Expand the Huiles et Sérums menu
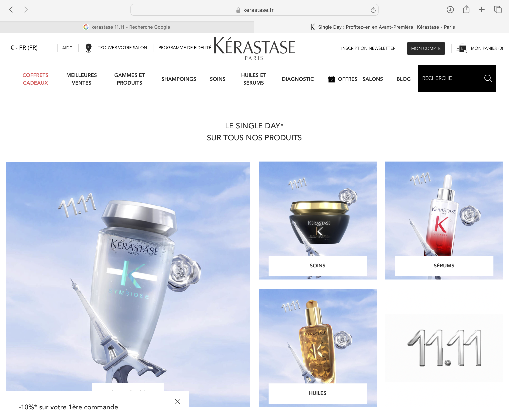Viewport: 509px width, 420px height. [x=253, y=79]
